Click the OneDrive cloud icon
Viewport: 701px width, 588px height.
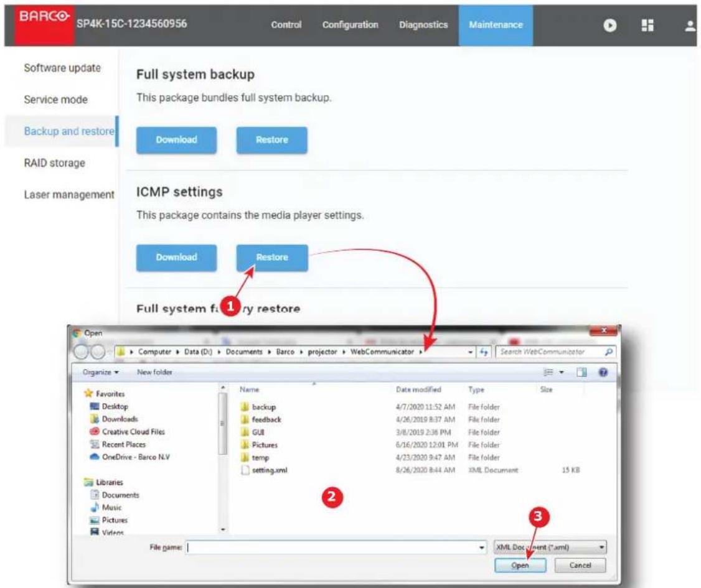point(95,457)
